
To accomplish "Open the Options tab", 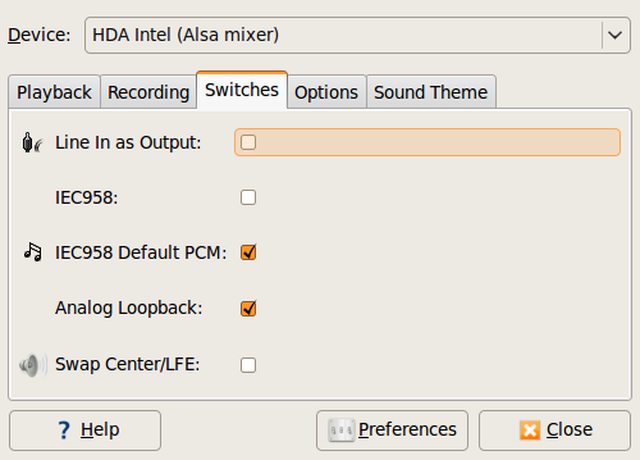I will tap(327, 92).
